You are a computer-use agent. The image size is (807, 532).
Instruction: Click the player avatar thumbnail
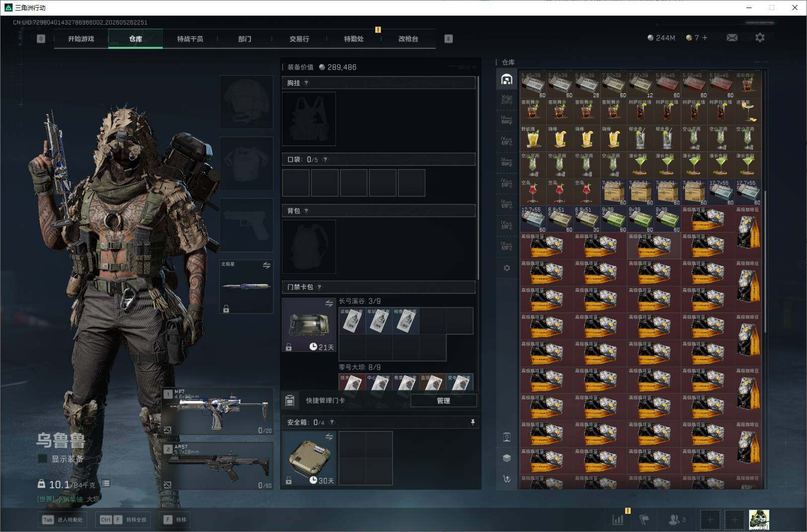coord(759,519)
